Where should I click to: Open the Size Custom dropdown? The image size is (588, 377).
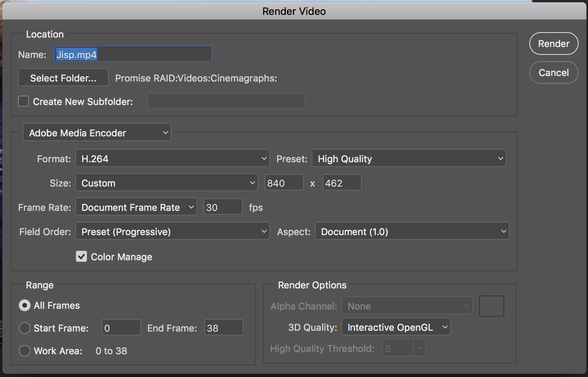coord(167,183)
